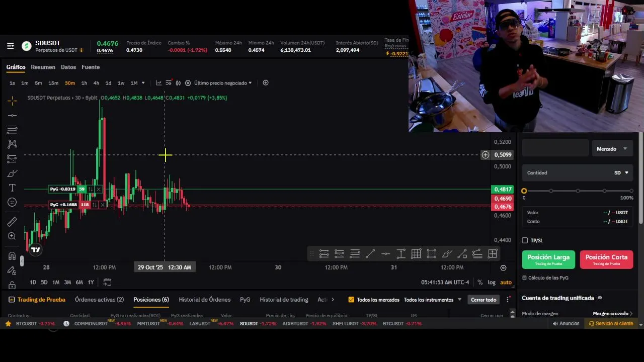Select the XABCD pattern tool
Viewport: 644px width, 362px height.
pyautogui.click(x=12, y=144)
